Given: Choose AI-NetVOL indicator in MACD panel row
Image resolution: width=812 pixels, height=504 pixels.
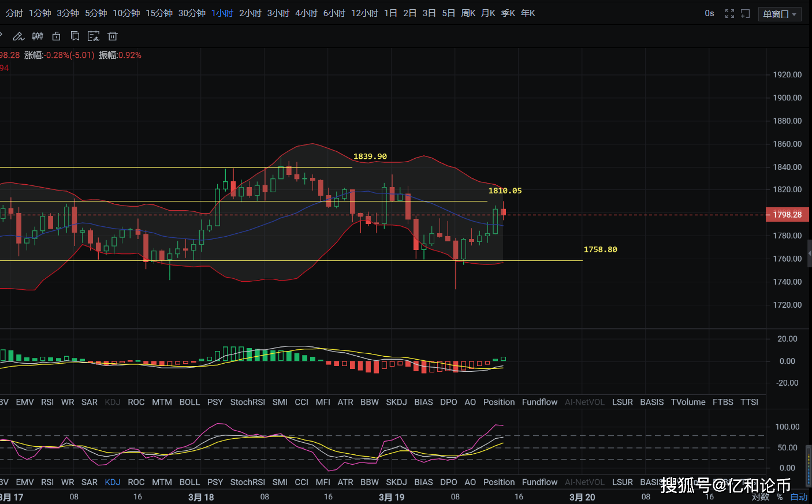Looking at the screenshot, I should point(584,402).
